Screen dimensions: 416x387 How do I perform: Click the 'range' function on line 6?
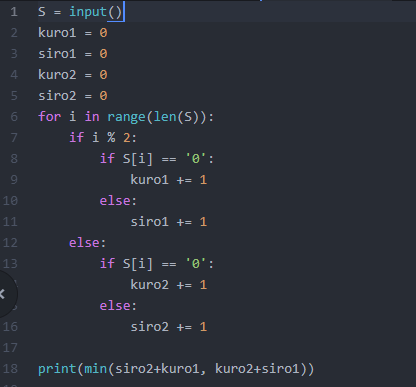click(x=126, y=117)
